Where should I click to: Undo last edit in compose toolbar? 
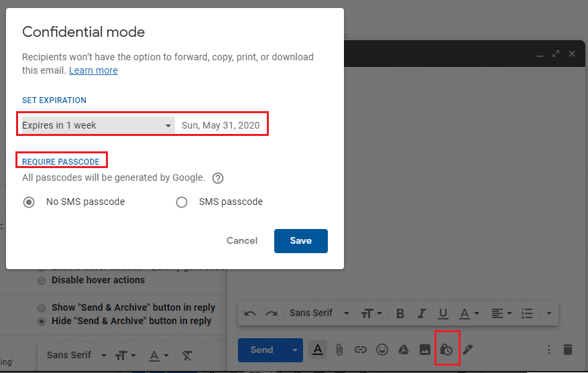[x=250, y=313]
